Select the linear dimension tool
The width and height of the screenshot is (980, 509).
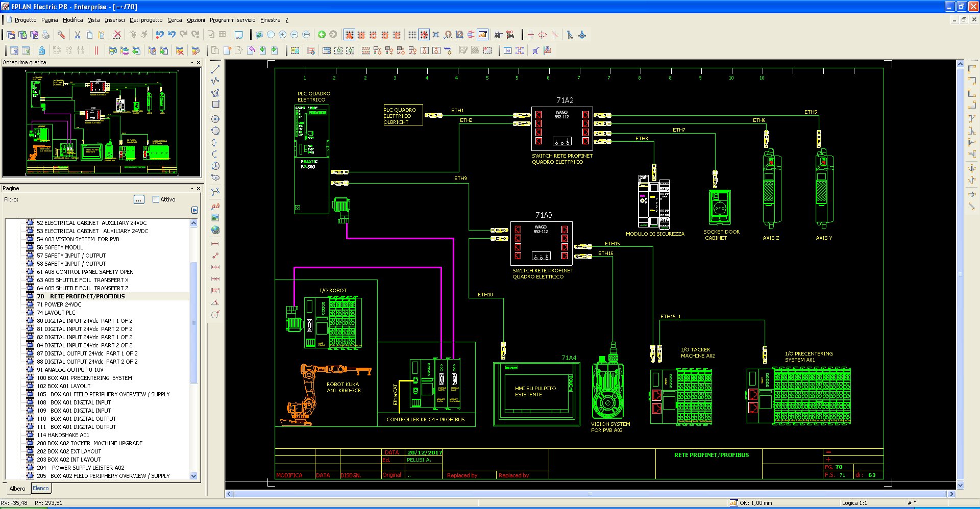(215, 244)
